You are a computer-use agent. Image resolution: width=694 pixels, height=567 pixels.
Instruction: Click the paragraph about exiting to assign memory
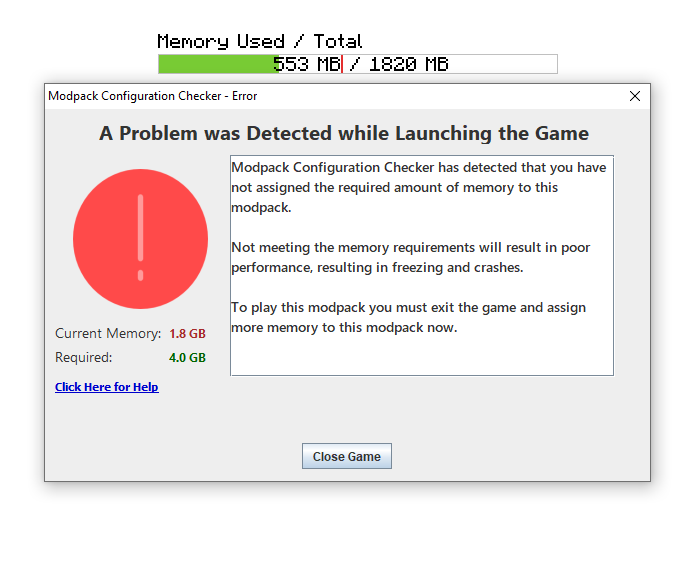(x=408, y=317)
